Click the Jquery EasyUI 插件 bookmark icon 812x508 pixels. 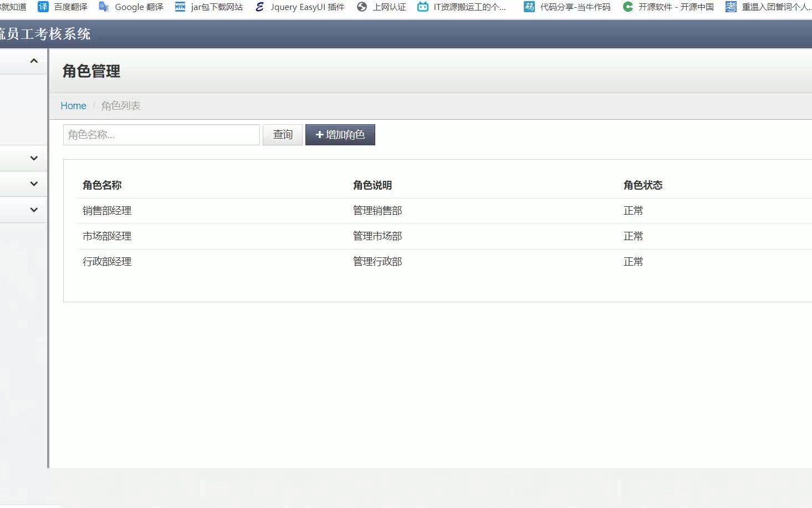(x=259, y=7)
